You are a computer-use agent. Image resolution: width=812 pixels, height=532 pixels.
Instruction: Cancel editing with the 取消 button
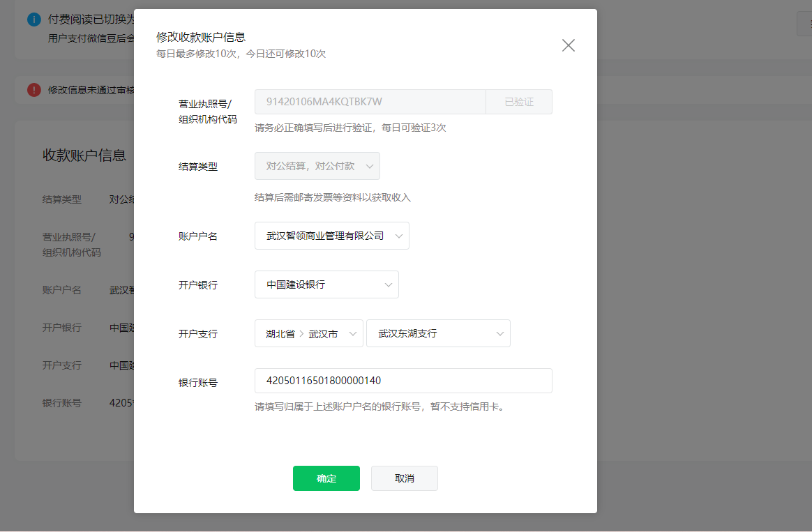tap(405, 478)
